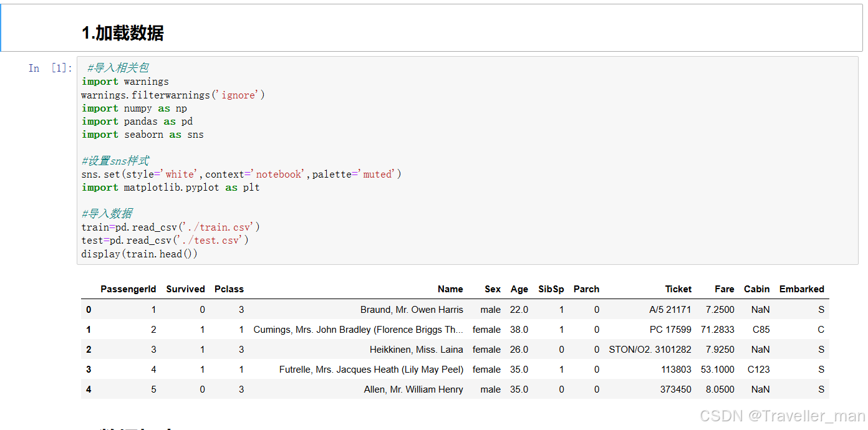The image size is (868, 430).
Task: Click the Name column header
Action: click(450, 289)
